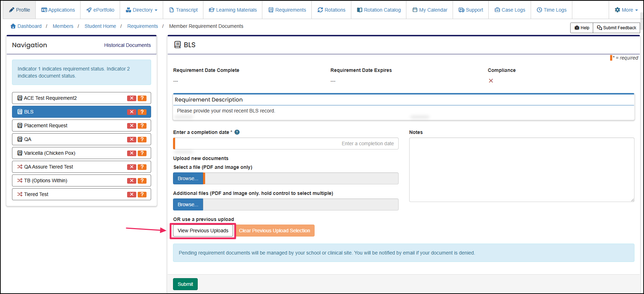Open My Calendar tab
Image resolution: width=644 pixels, height=294 pixels.
(x=430, y=10)
